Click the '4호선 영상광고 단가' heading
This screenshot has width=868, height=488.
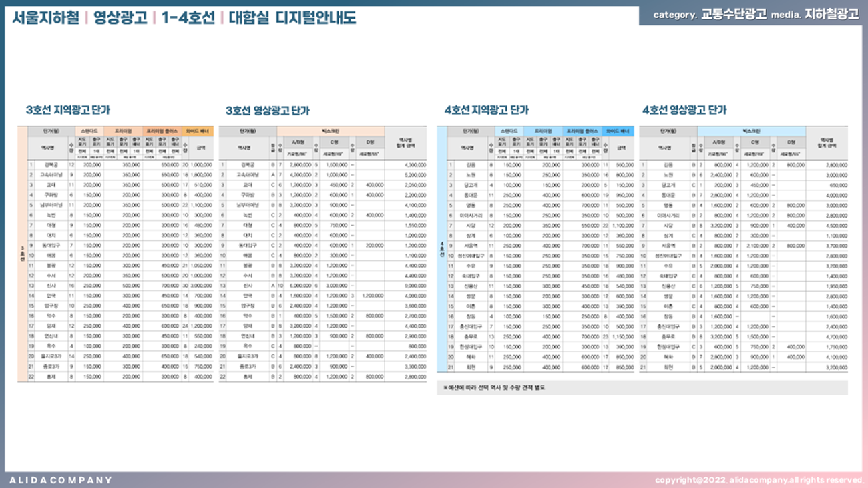pos(684,111)
